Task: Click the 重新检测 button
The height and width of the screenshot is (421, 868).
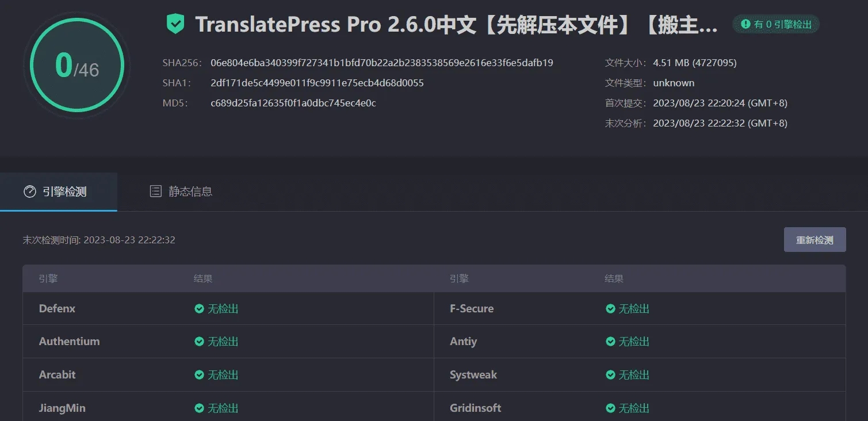Action: pos(815,240)
